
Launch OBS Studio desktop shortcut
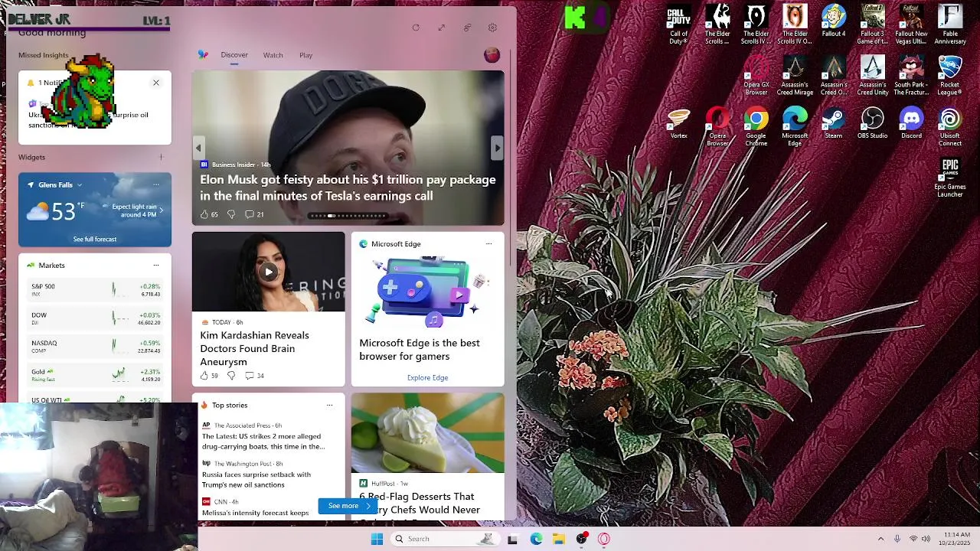click(872, 124)
